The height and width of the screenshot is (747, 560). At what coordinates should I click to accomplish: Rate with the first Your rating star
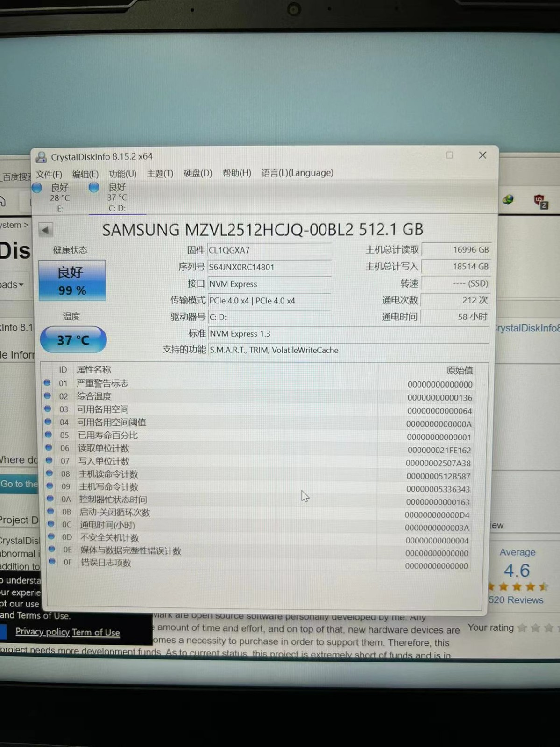coord(522,628)
